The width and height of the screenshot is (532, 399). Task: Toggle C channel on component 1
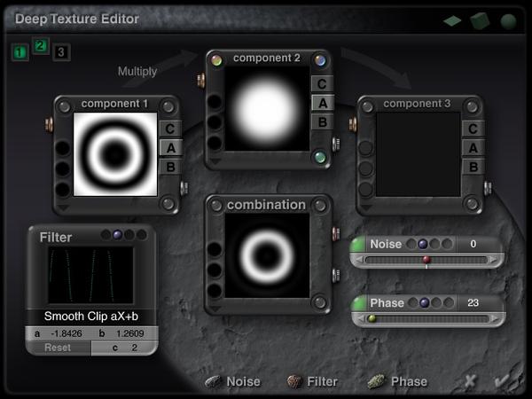[x=170, y=129]
